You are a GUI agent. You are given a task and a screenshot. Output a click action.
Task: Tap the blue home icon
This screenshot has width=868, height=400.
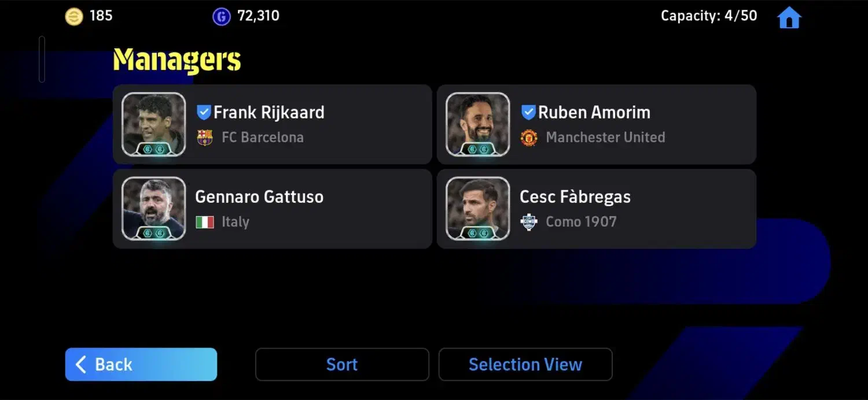tap(789, 17)
